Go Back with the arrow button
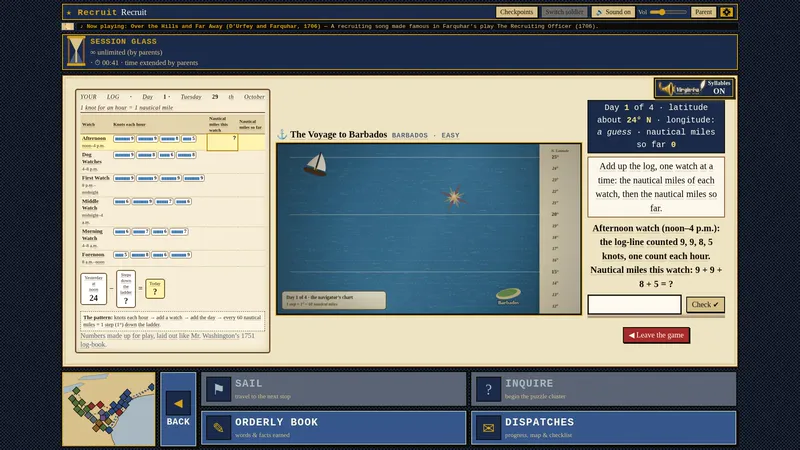800x450 pixels. click(x=178, y=409)
